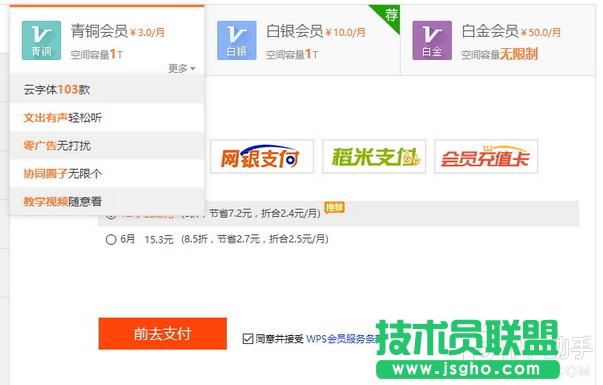Select the partially hidden radio option above 6月
Image resolution: width=603 pixels, height=385 pixels.
(x=111, y=216)
